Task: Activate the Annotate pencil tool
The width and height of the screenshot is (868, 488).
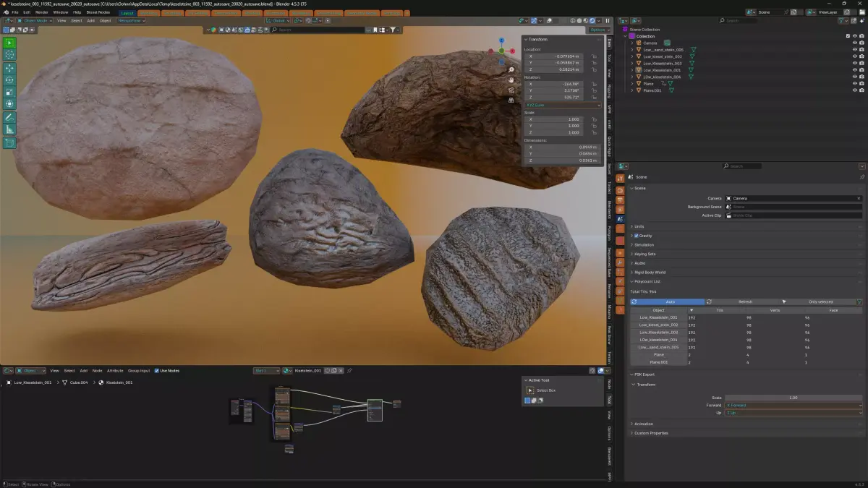Action: pyautogui.click(x=10, y=117)
